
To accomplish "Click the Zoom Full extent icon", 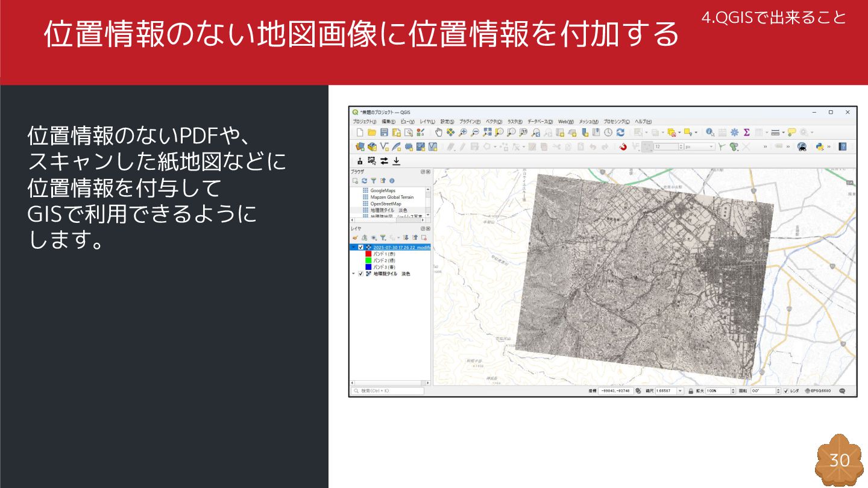I will (x=487, y=132).
